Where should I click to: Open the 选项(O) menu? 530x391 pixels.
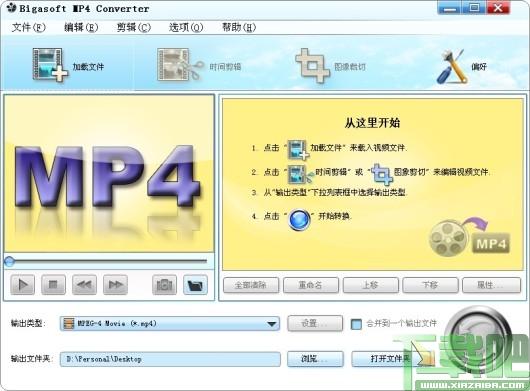tap(186, 27)
